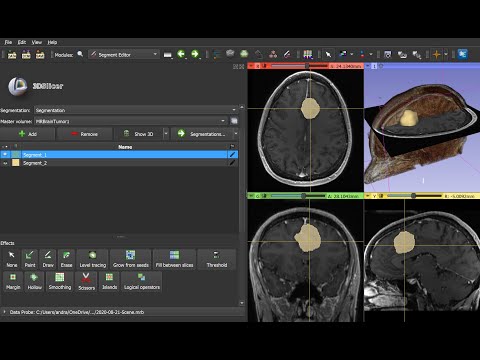The height and width of the screenshot is (360, 480).
Task: Click the first Load Data toolbar icon
Action: pos(12,55)
